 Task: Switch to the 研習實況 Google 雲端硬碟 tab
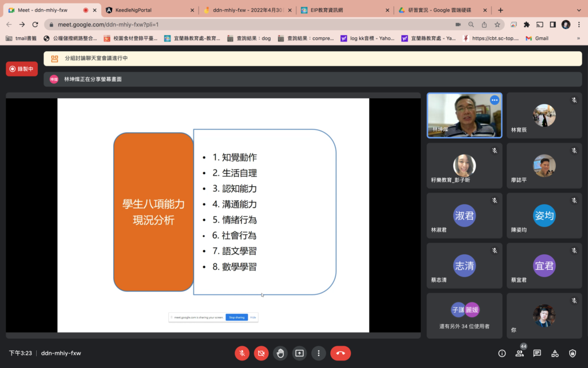pos(443,10)
